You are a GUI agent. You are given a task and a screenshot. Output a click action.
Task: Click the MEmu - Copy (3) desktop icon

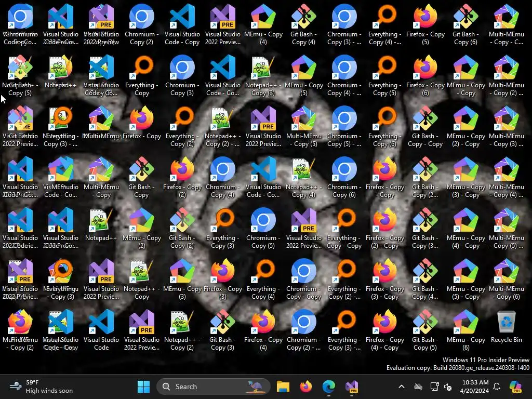pos(182,280)
